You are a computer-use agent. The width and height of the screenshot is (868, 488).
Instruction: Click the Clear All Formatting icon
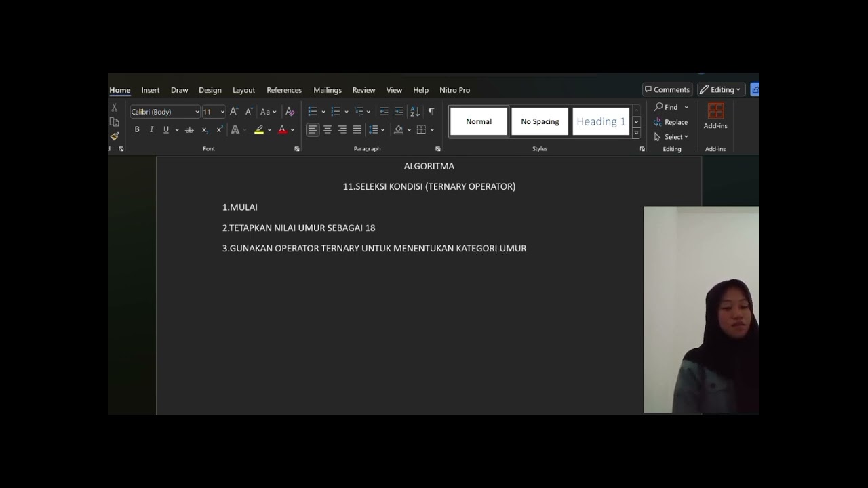[x=290, y=112]
